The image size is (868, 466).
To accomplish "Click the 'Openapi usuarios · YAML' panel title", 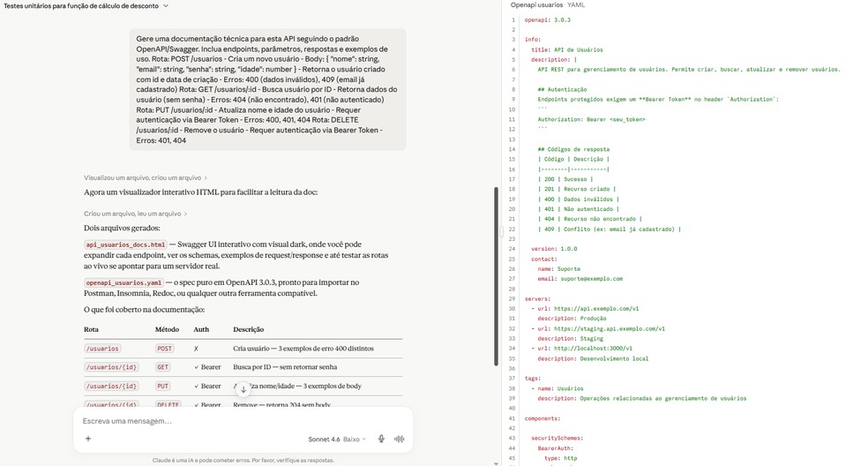I will click(548, 5).
